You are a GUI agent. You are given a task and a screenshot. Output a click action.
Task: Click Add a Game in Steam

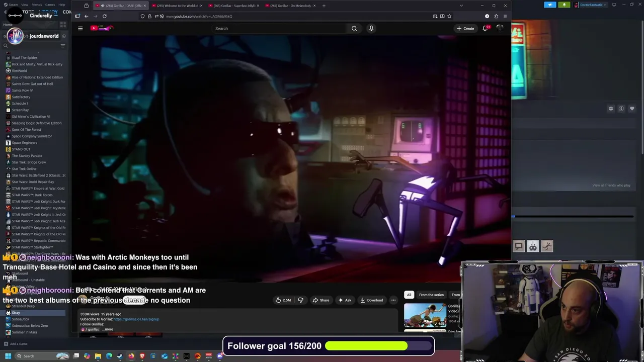[15, 344]
